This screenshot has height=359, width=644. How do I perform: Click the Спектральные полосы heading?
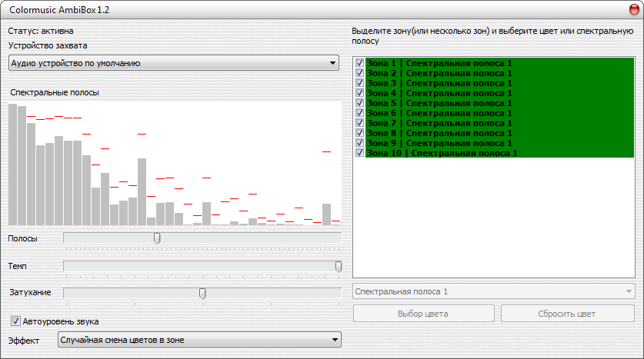point(55,92)
